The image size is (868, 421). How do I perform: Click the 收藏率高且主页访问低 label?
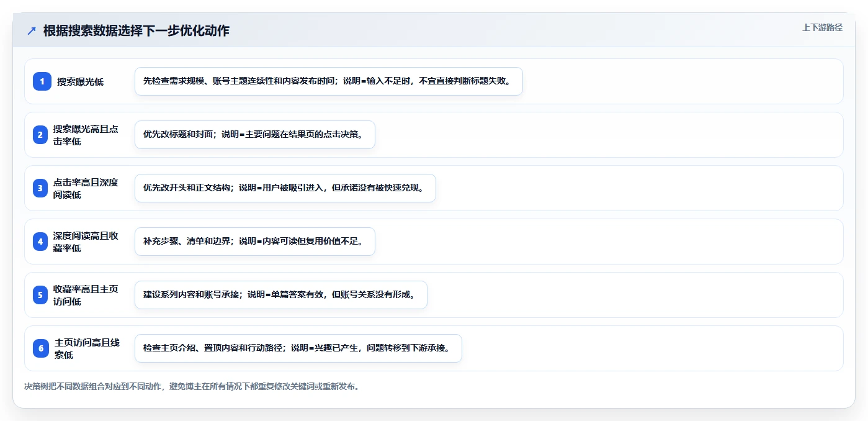pos(86,295)
